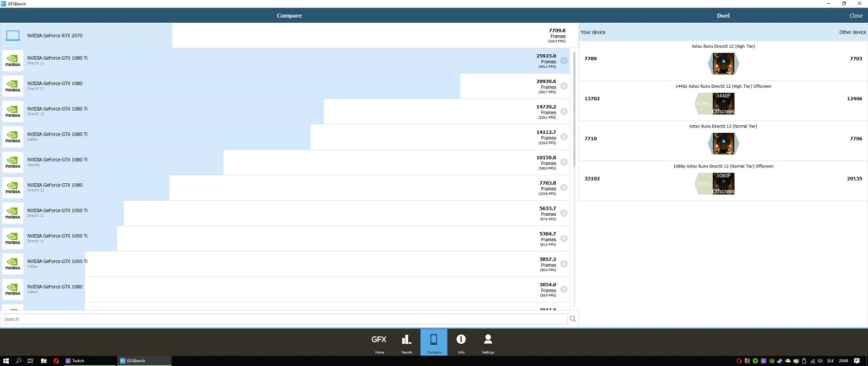The height and width of the screenshot is (366, 868).
Task: Open details arrow for GTX 1080 7703.8 Frames
Action: [564, 188]
